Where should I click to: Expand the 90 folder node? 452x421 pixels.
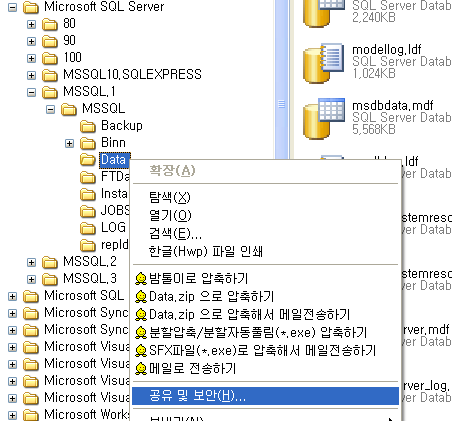[31, 41]
